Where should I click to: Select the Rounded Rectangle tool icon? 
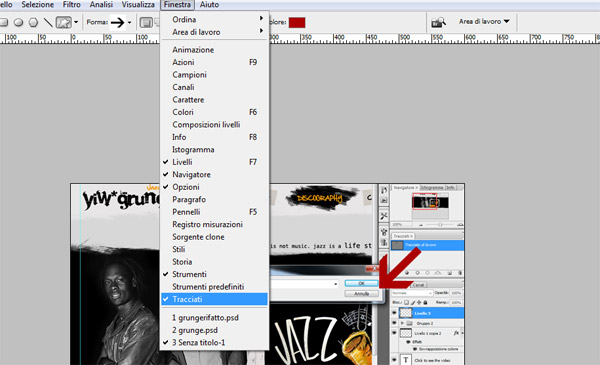[x=3, y=23]
